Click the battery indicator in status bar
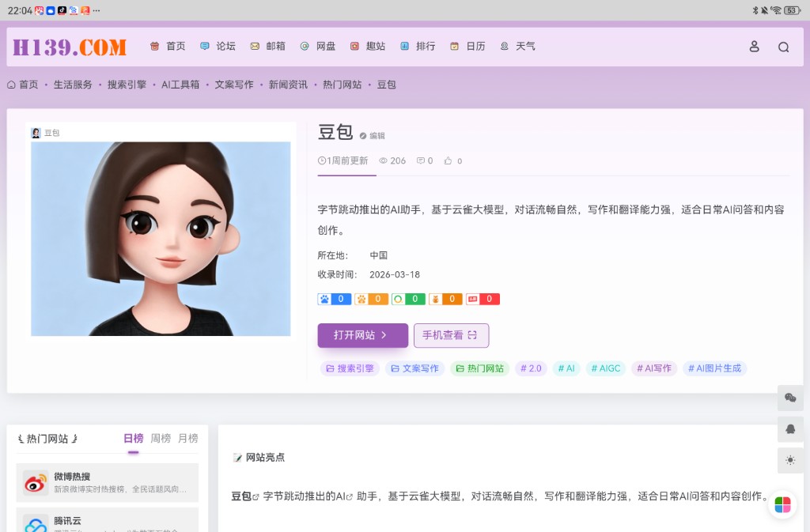This screenshot has width=810, height=532. [792, 10]
